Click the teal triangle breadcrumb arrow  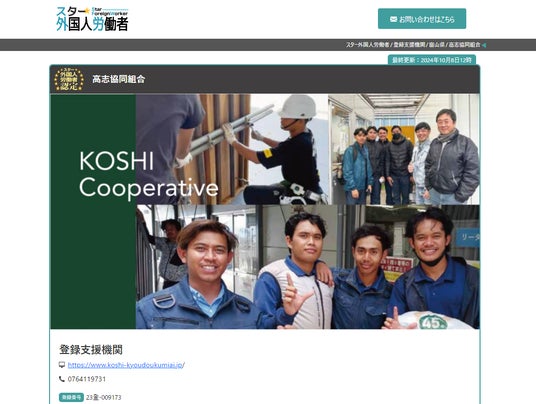484,45
